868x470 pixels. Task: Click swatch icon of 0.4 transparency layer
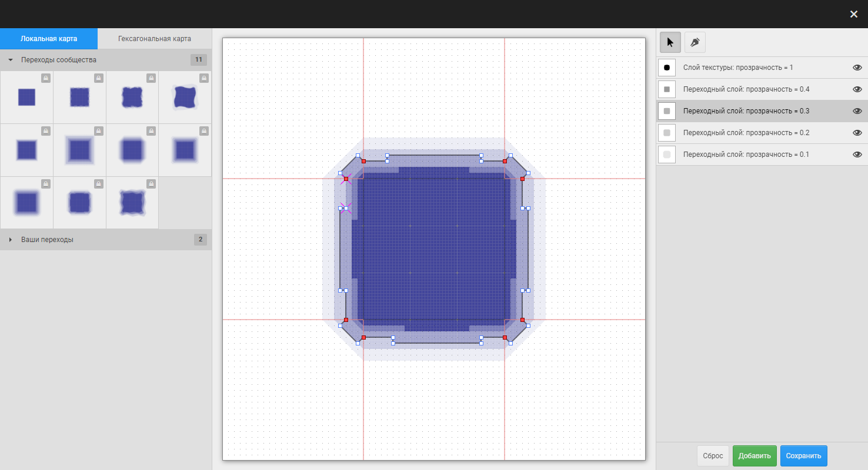click(x=667, y=89)
